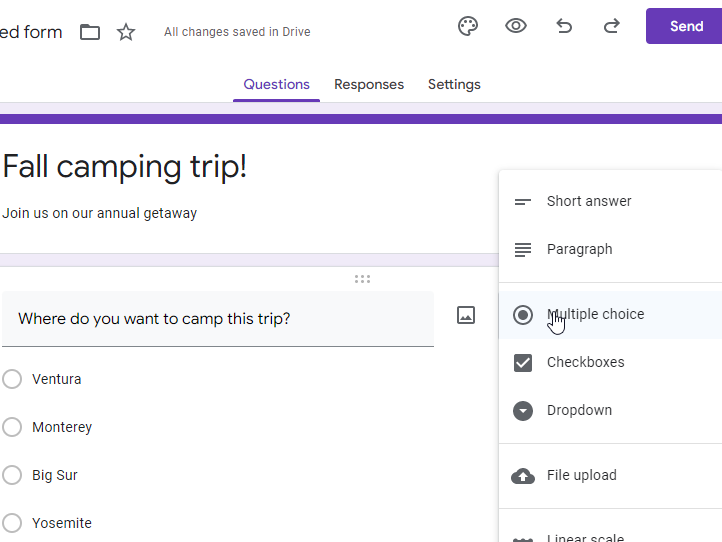Choose Dropdown question type
The width and height of the screenshot is (722, 542).
pos(579,410)
